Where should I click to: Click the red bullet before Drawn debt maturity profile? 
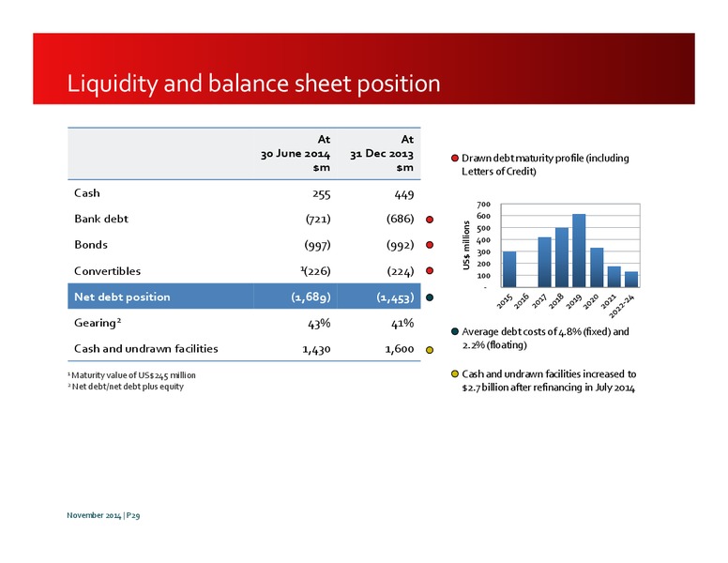tap(455, 158)
